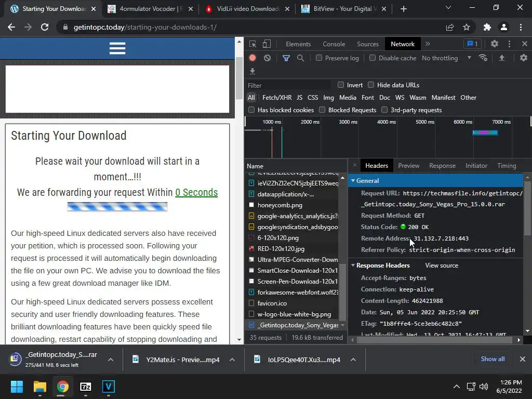Toggle the network filter funnel icon
The width and height of the screenshot is (532, 399).
pos(286,58)
